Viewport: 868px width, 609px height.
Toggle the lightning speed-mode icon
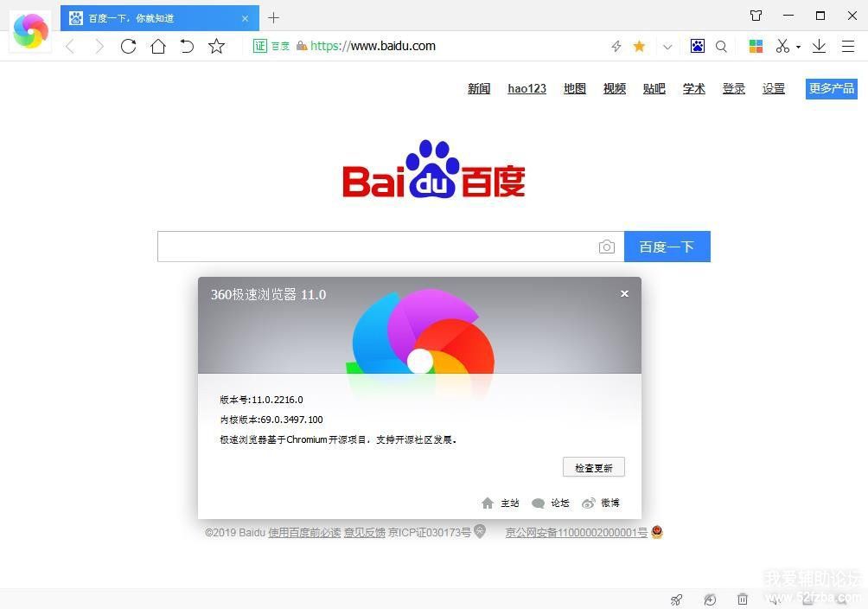[616, 46]
